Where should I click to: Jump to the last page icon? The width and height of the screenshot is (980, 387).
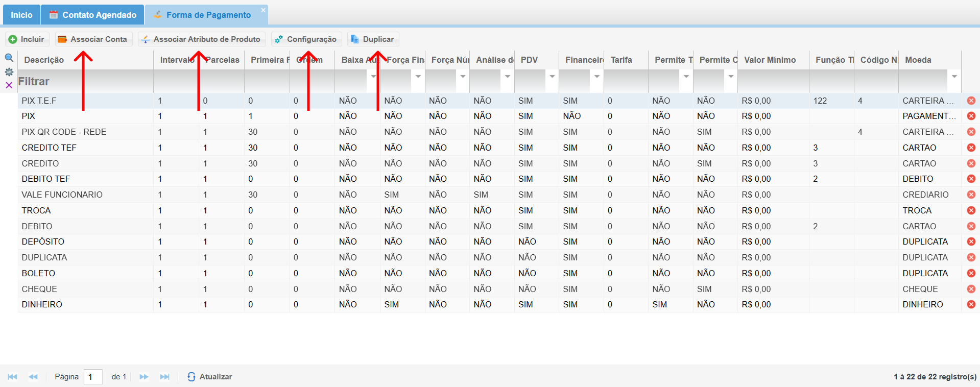click(x=164, y=377)
